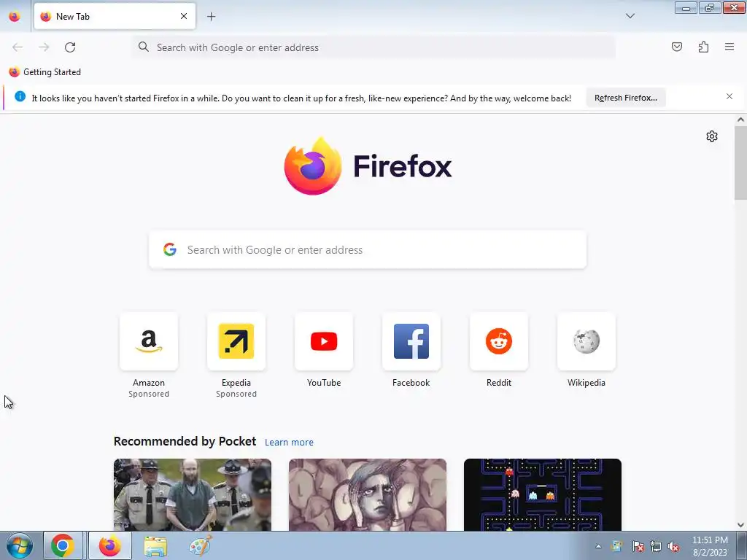747x560 pixels.
Task: Select the New Tab tab
Action: 115,16
